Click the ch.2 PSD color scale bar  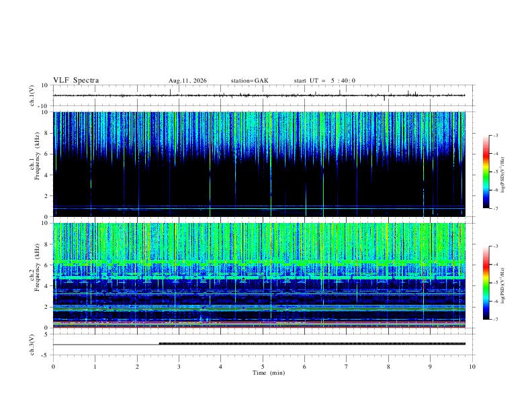point(486,283)
